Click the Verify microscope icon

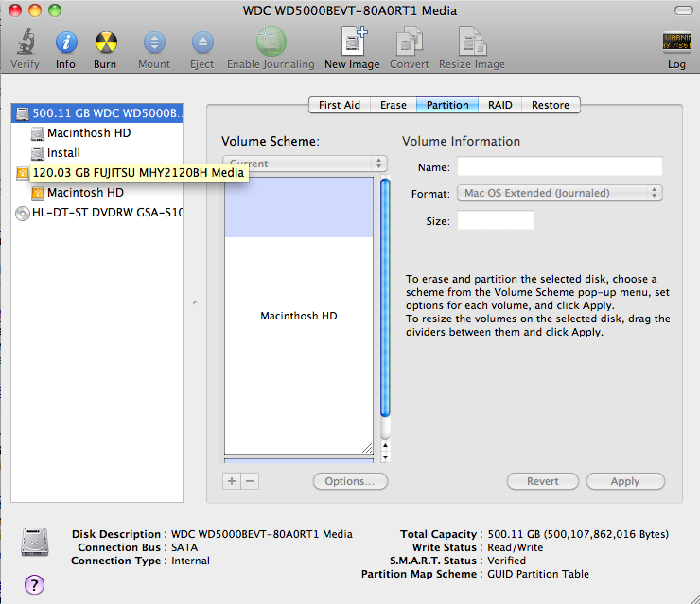click(x=26, y=42)
